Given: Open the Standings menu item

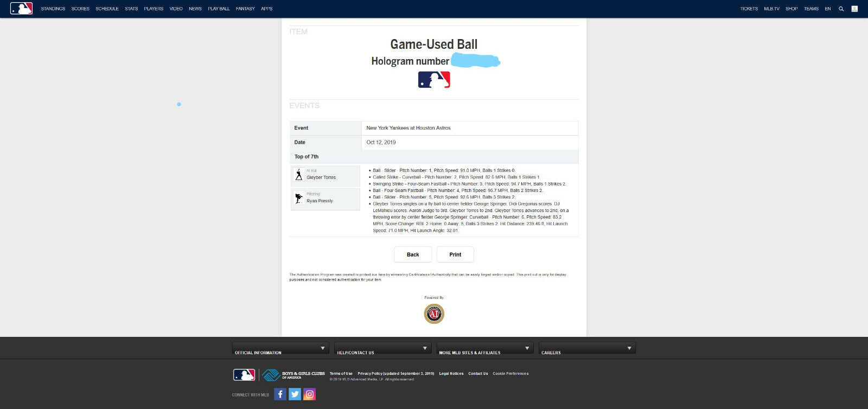Looking at the screenshot, I should coord(53,9).
